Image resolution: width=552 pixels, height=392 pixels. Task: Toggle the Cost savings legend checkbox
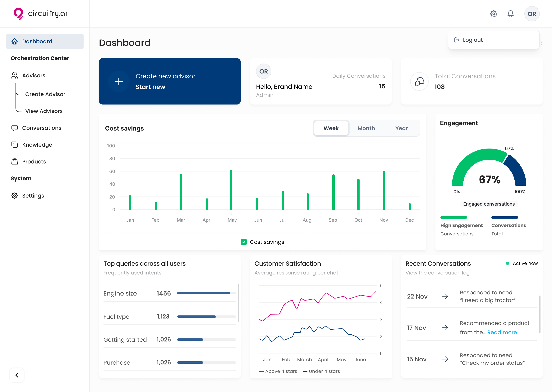tap(244, 242)
